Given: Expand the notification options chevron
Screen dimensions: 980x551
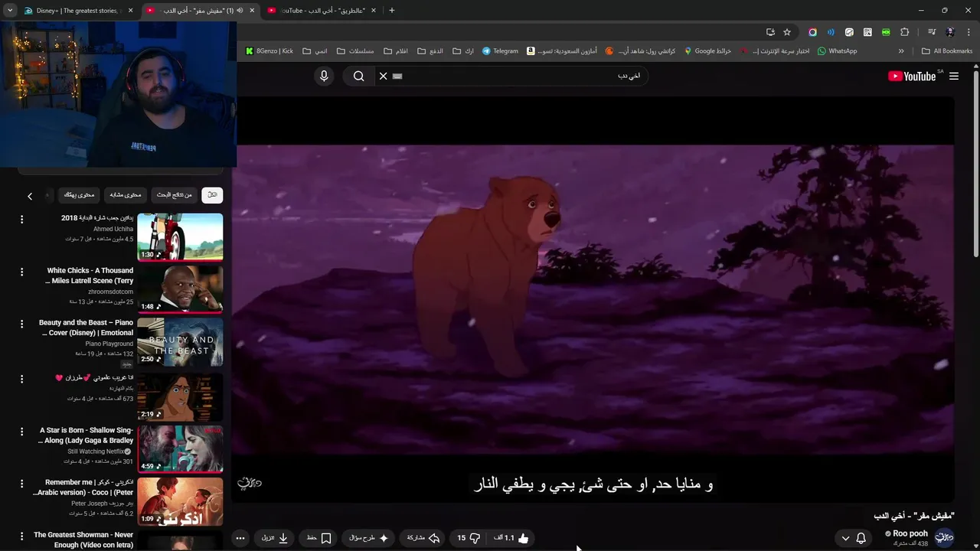Looking at the screenshot, I should coord(845,538).
